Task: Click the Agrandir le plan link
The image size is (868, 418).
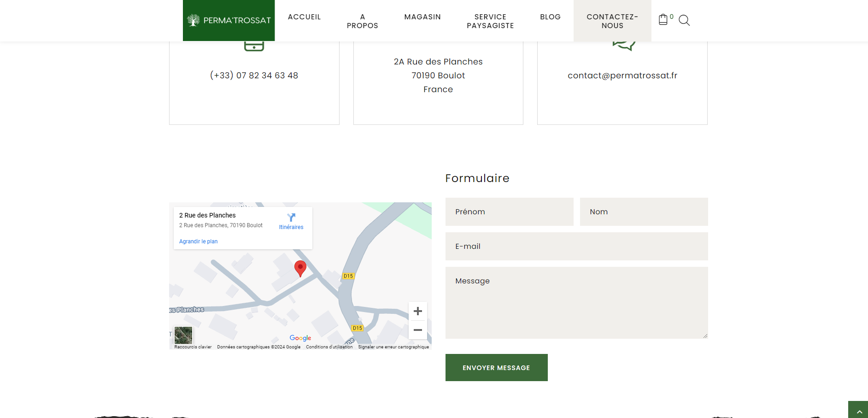Action: tap(198, 241)
